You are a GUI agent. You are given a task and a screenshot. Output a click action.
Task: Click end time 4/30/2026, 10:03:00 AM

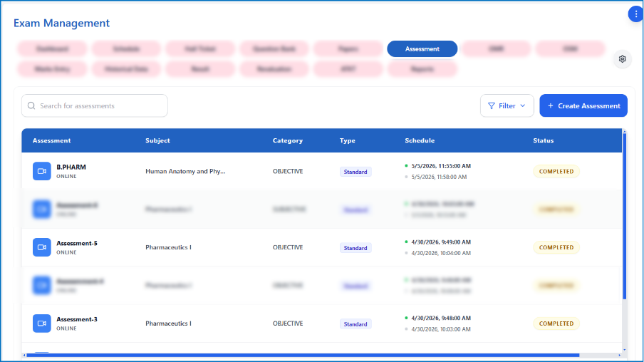[x=441, y=329]
